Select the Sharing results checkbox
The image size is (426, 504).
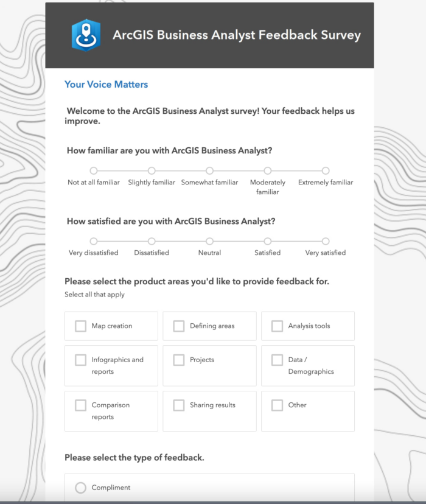click(x=178, y=405)
